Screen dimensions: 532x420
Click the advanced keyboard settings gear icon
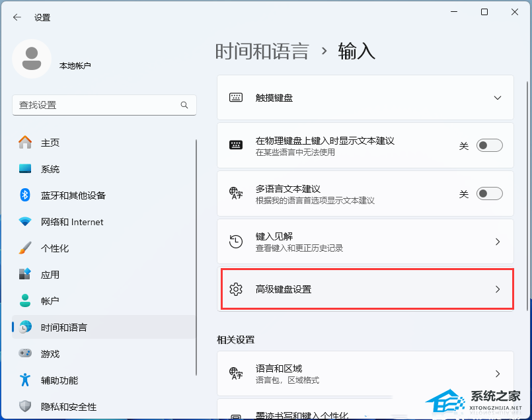pyautogui.click(x=236, y=289)
